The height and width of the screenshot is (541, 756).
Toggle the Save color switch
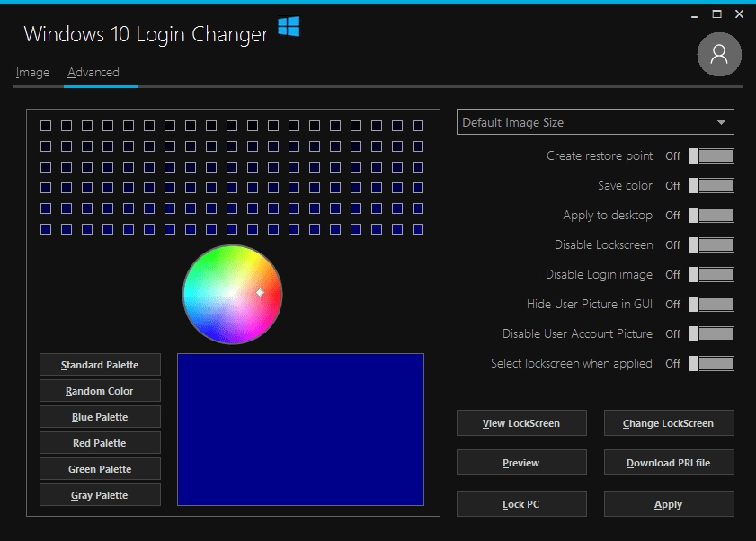click(x=712, y=186)
